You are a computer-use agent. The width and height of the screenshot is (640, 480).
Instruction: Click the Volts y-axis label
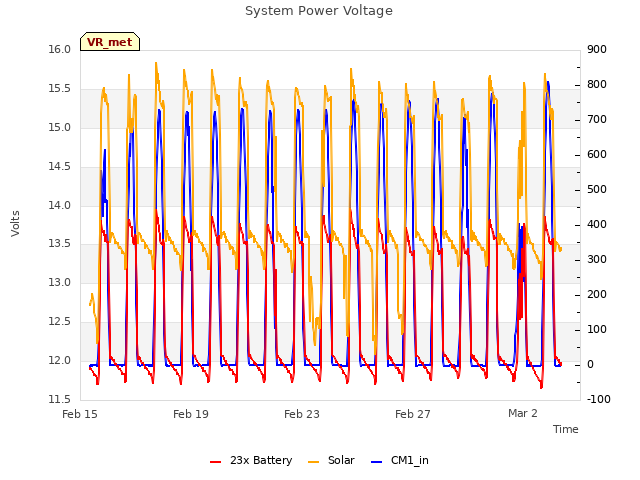(x=15, y=224)
